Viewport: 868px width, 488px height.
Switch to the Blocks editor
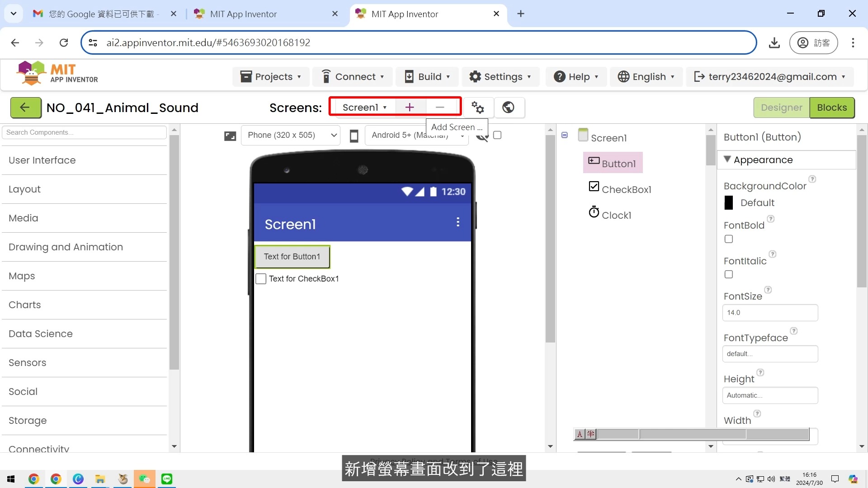click(831, 108)
